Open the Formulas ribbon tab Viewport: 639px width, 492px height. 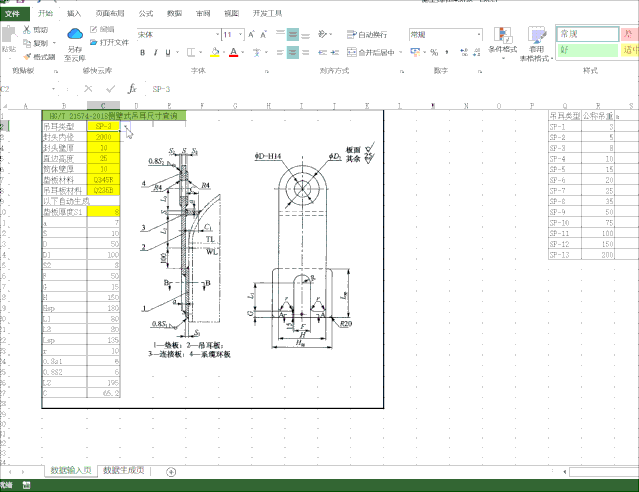146,14
